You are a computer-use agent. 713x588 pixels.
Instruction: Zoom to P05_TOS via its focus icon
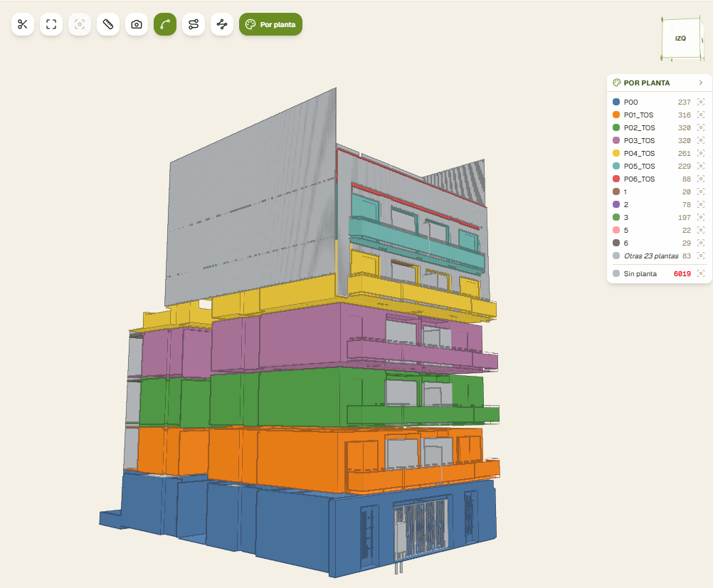point(701,167)
